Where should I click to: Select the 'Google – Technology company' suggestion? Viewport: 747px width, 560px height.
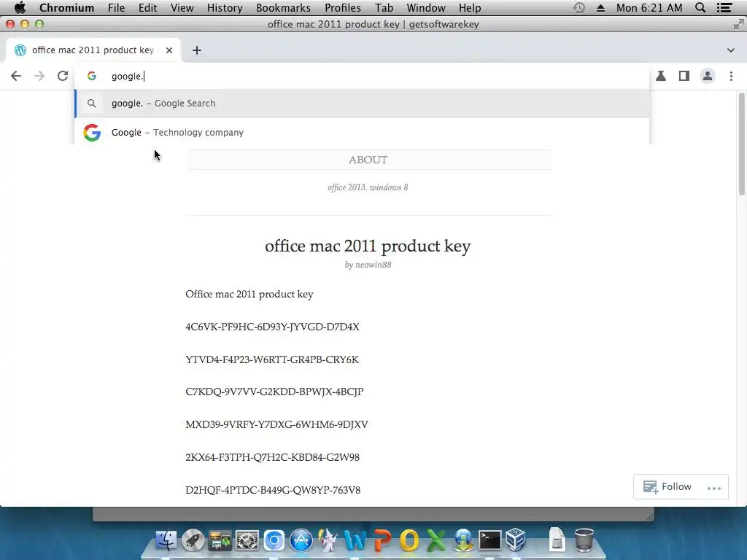click(362, 133)
